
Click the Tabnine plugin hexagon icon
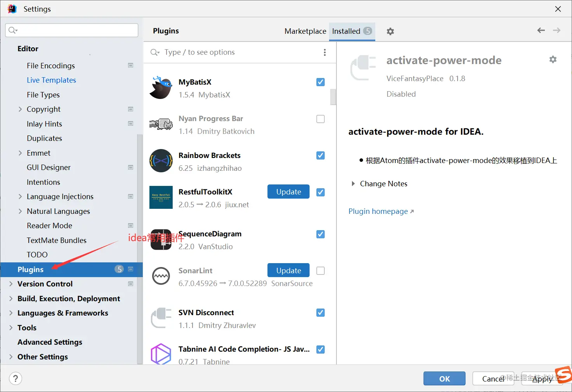coord(161,354)
